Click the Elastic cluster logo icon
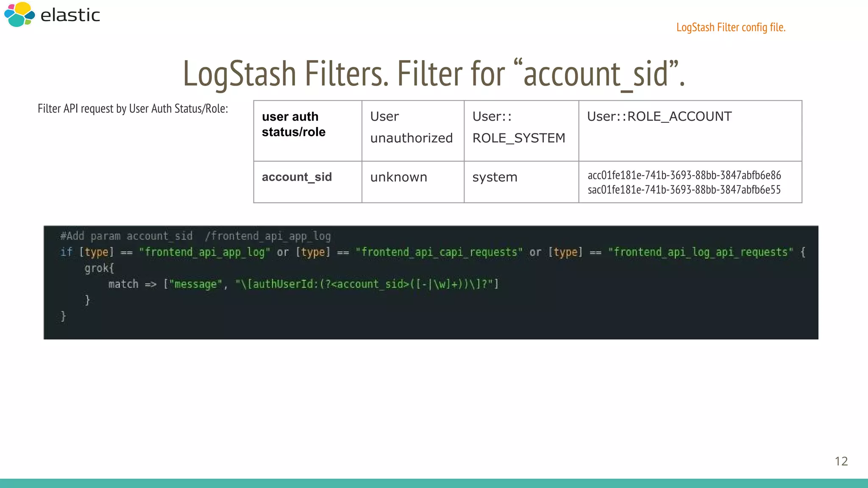The height and width of the screenshot is (488, 868). [19, 15]
